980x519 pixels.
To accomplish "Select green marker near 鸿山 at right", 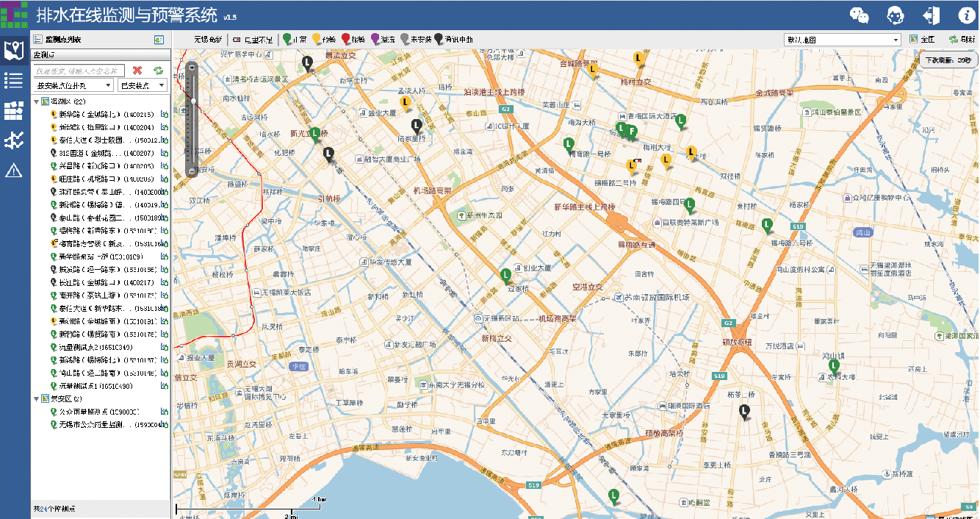I will tap(834, 367).
